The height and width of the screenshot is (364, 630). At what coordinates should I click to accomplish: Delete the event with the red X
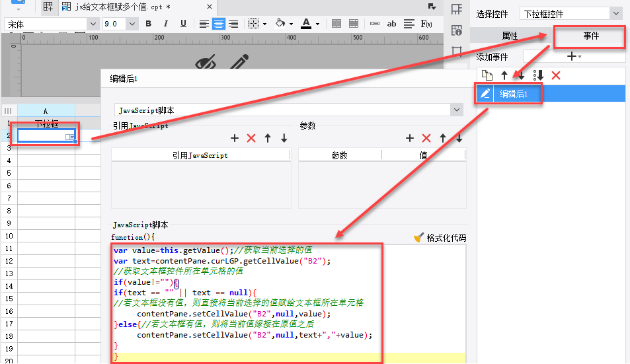[556, 75]
